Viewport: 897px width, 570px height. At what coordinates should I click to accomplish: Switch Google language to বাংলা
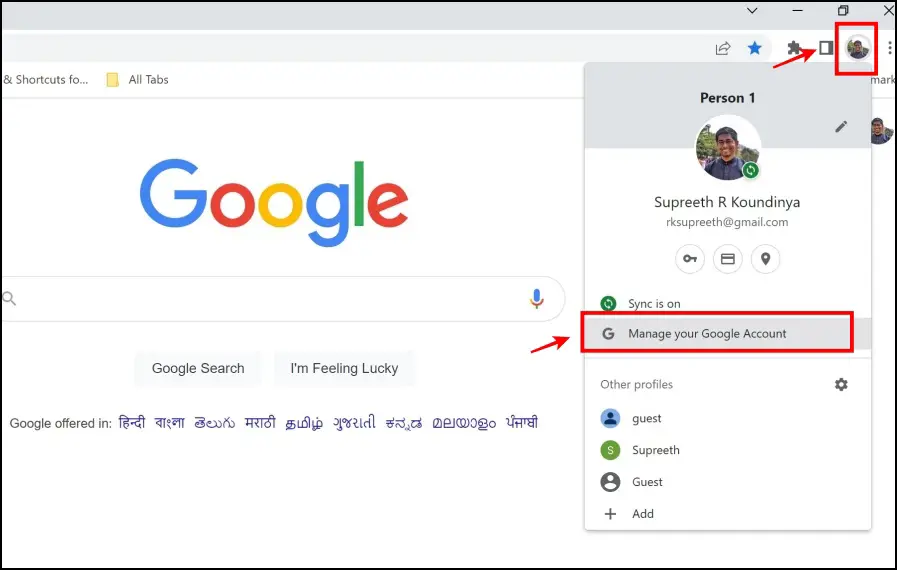tap(169, 422)
